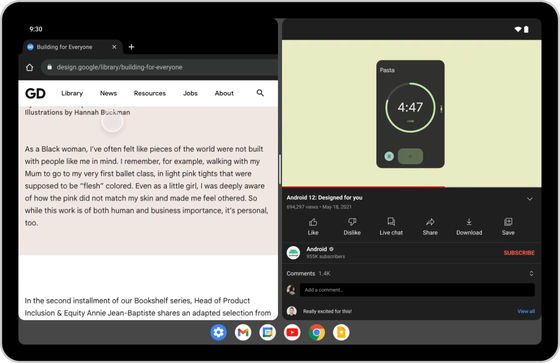The width and height of the screenshot is (560, 363).
Task: Open the Resources menu item
Action: 150,93
